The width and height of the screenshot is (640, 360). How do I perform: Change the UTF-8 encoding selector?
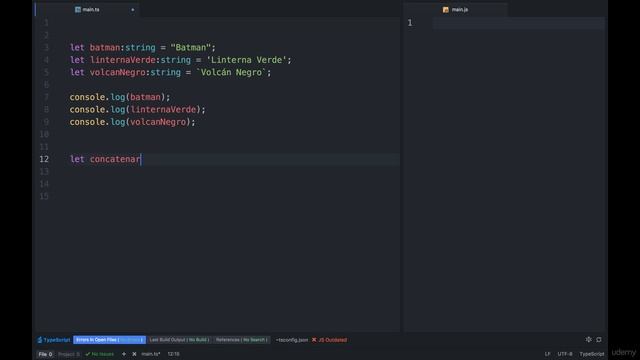pos(565,354)
